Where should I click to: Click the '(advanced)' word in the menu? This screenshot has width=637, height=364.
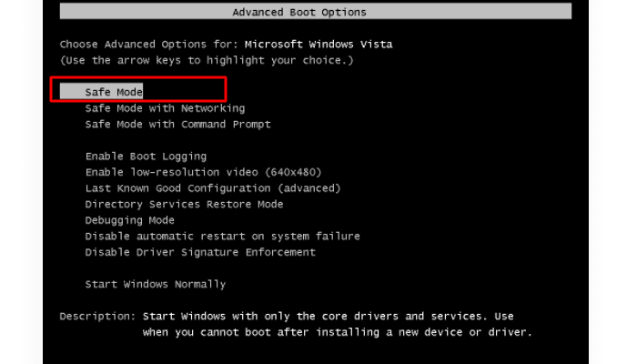click(x=308, y=188)
